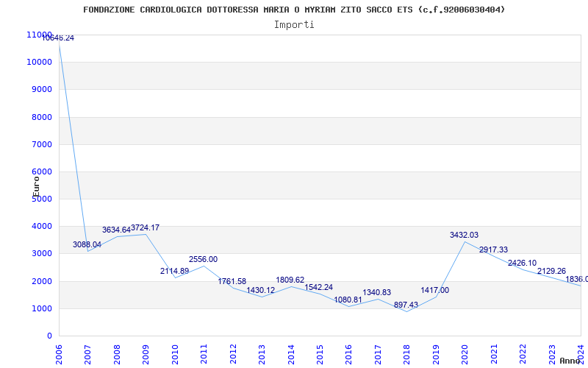Viewport: 588px width, 368px height.
Task: Select the 2016 x-axis year
Action: 348,353
